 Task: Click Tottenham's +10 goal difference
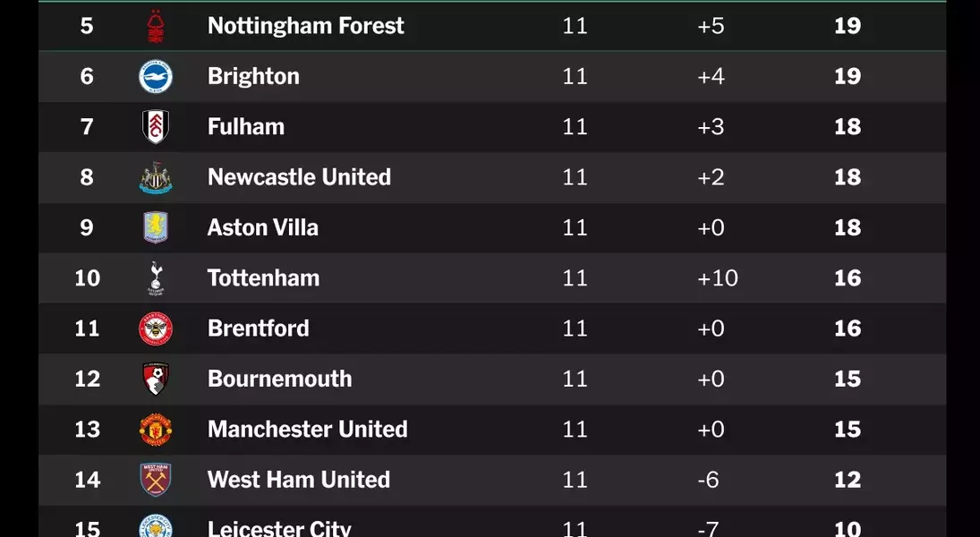click(718, 278)
